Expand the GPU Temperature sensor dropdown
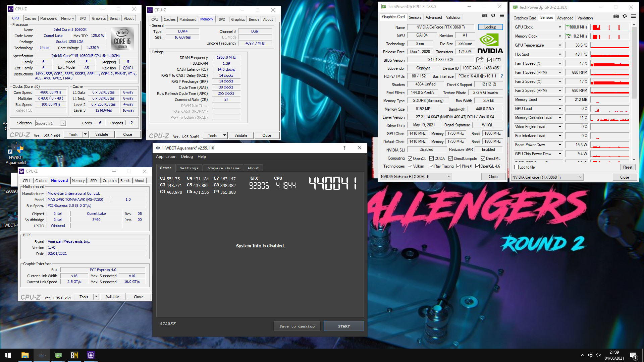This screenshot has width=644, height=362. [559, 45]
